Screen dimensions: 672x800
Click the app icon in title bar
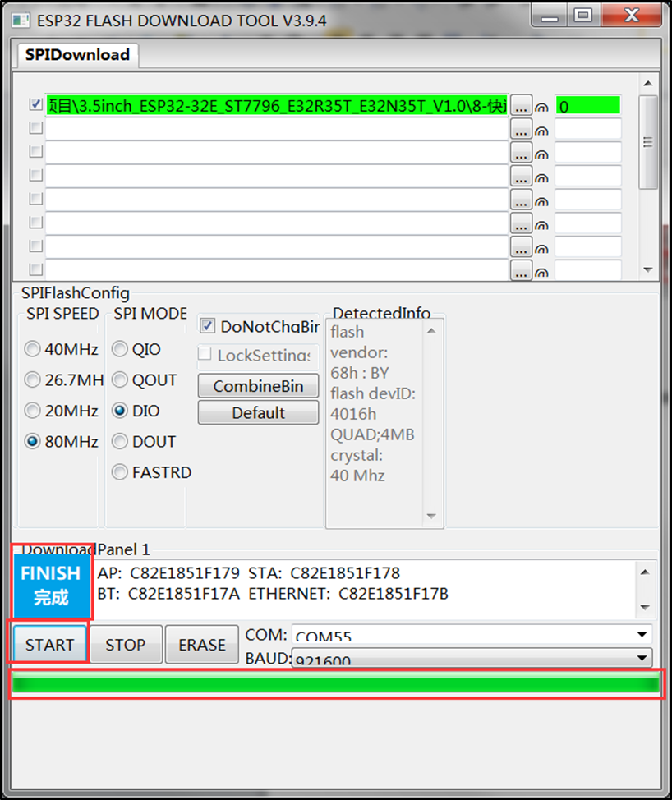(21, 20)
